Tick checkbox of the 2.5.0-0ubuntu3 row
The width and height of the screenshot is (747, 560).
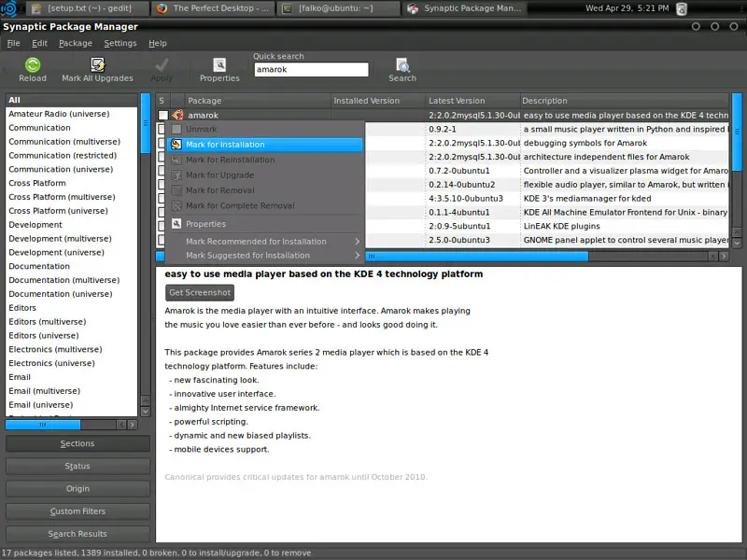tap(162, 240)
